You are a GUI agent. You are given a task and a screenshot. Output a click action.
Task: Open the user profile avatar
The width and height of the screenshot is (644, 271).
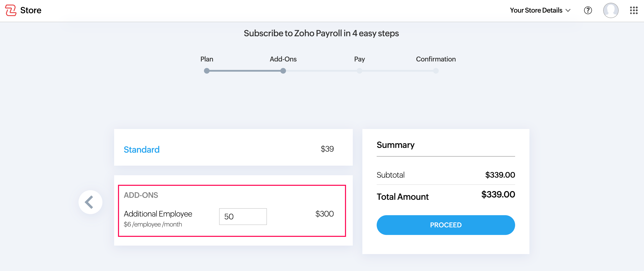pos(611,10)
